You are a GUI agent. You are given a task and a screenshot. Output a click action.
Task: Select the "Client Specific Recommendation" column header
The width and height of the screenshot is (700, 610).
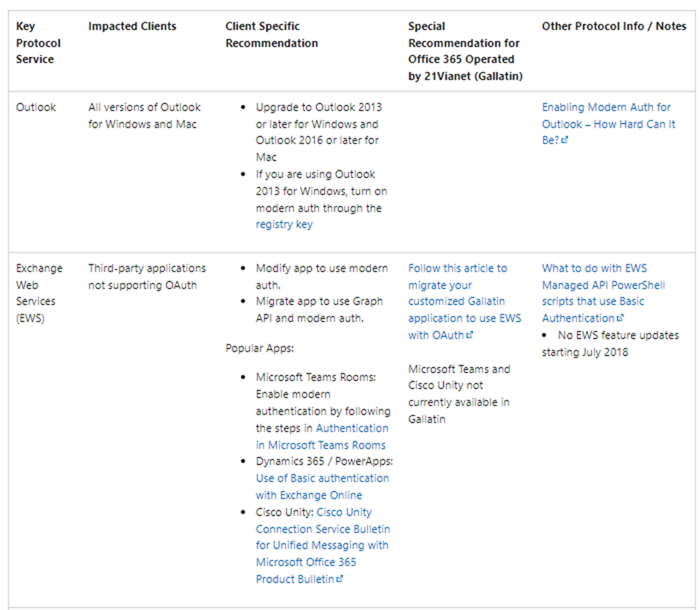point(271,34)
